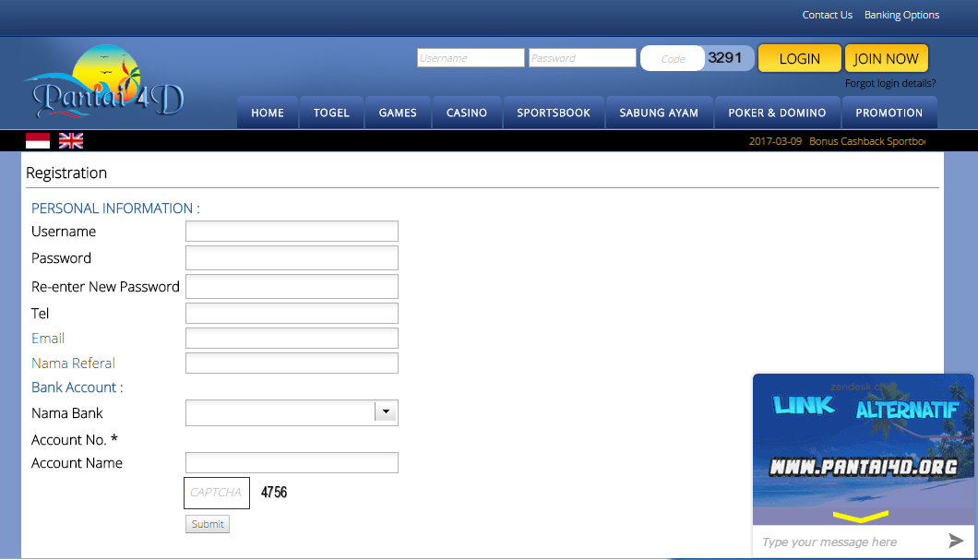Click the Bank Account heading
Screen dimensions: 978x560
(78, 387)
